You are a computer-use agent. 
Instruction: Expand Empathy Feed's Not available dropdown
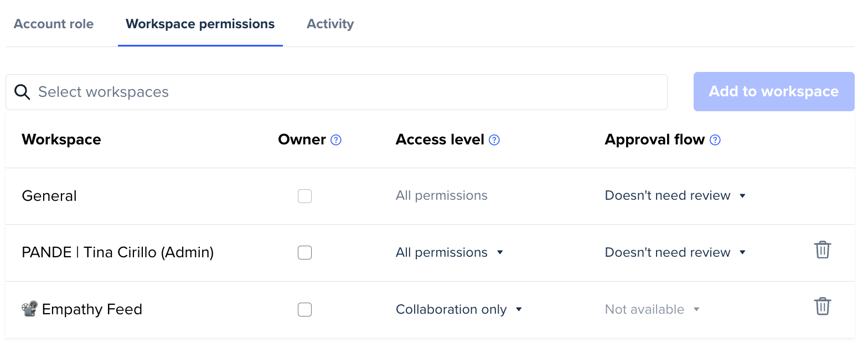coord(652,309)
